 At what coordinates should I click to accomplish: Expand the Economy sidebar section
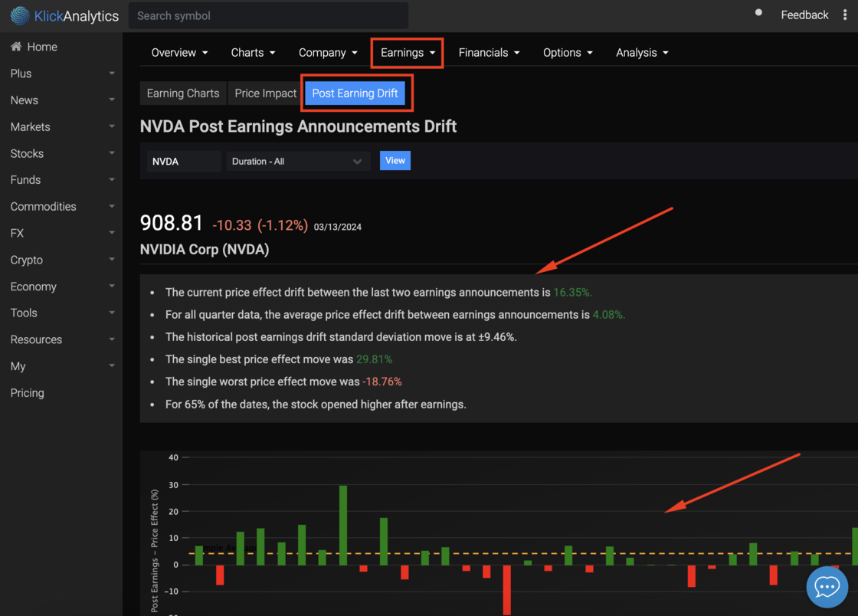[61, 287]
